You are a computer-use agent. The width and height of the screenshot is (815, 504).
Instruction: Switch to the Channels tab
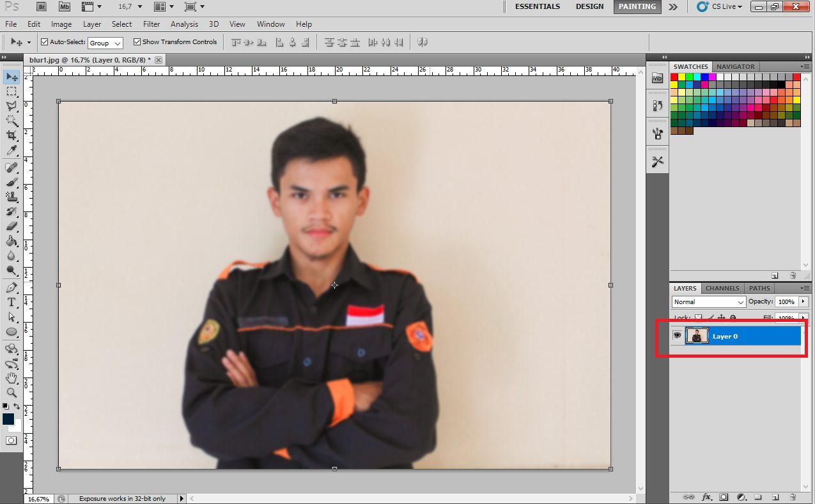722,288
